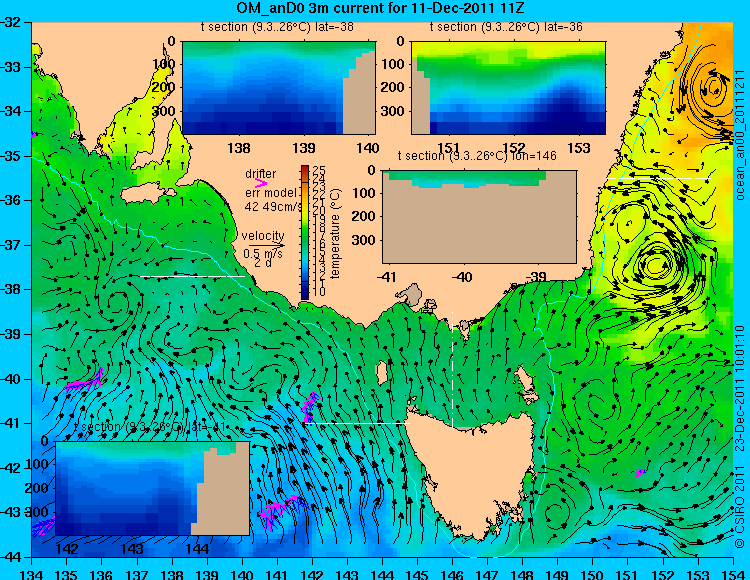The height and width of the screenshot is (580, 750).
Task: Click the 't section (9.3..26°C) lat=-36' heading
Action: (506, 27)
